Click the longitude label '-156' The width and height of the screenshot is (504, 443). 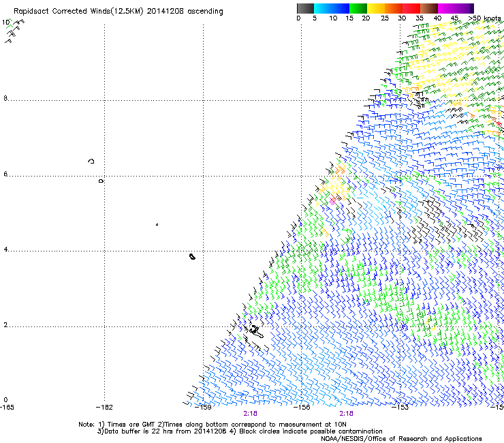[x=302, y=408]
